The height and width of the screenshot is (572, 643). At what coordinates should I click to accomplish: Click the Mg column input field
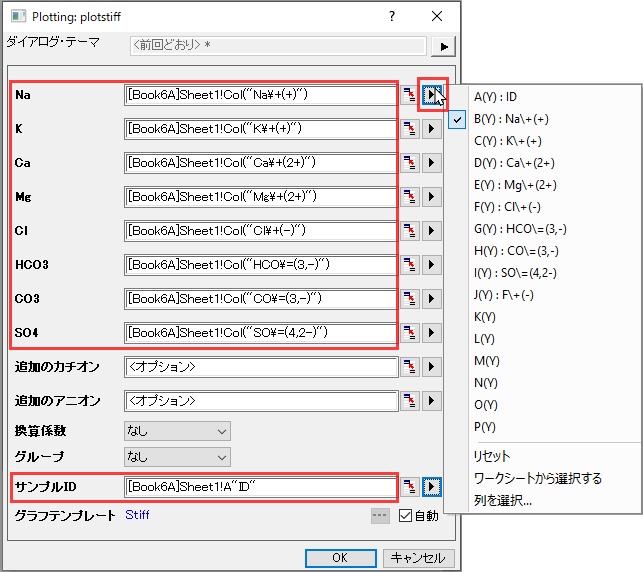click(261, 197)
